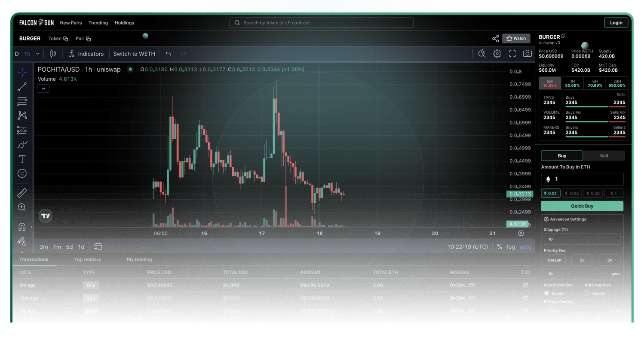Toggle Mev Protection Enable checkbox
644x344 pixels.
click(546, 293)
